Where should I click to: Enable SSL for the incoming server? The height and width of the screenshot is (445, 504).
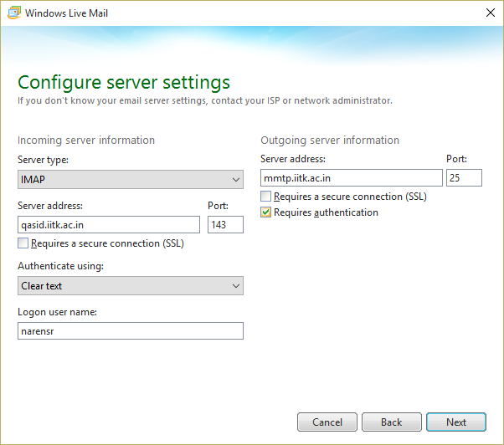pyautogui.click(x=23, y=243)
